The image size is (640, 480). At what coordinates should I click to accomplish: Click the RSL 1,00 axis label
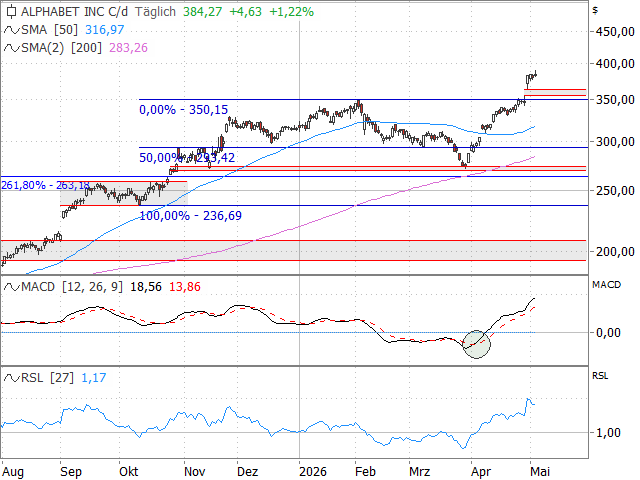pyautogui.click(x=608, y=433)
